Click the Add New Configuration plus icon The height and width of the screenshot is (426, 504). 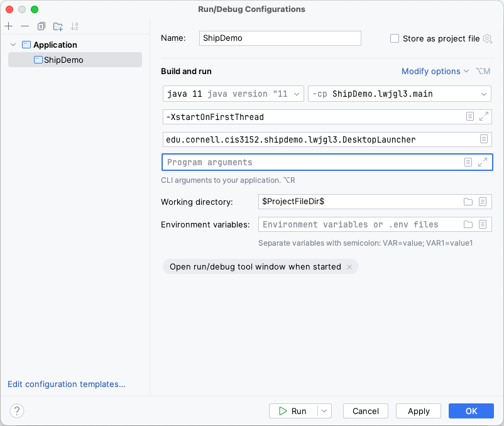point(9,26)
